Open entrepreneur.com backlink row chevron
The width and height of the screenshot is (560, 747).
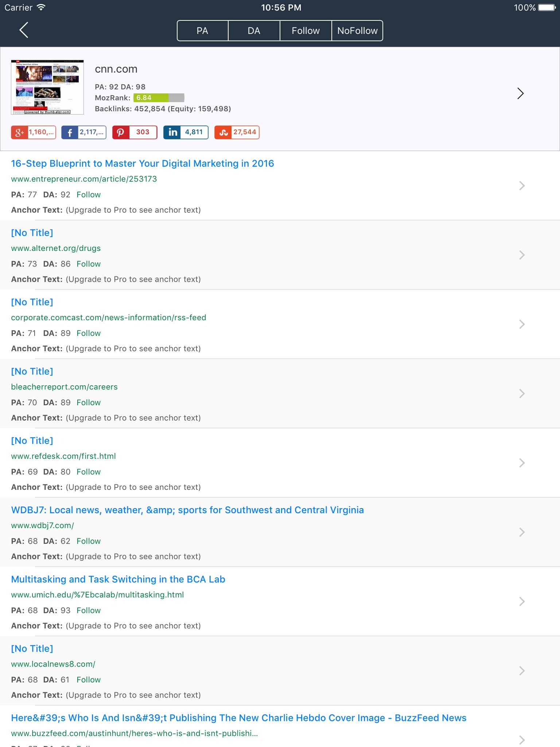coord(522,186)
